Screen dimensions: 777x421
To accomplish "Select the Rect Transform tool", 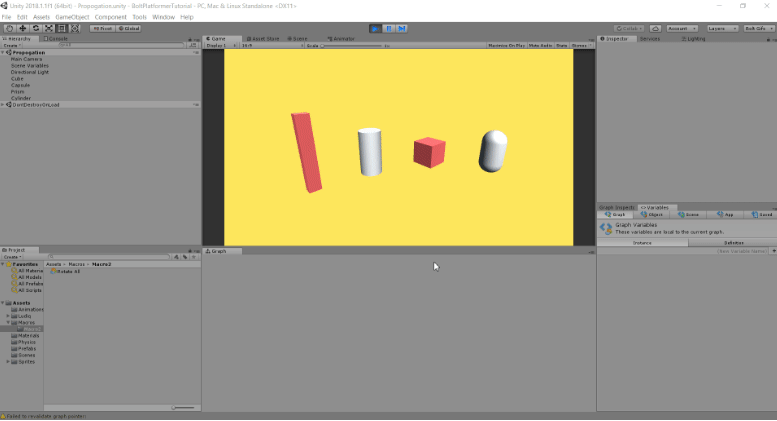I will (x=61, y=28).
